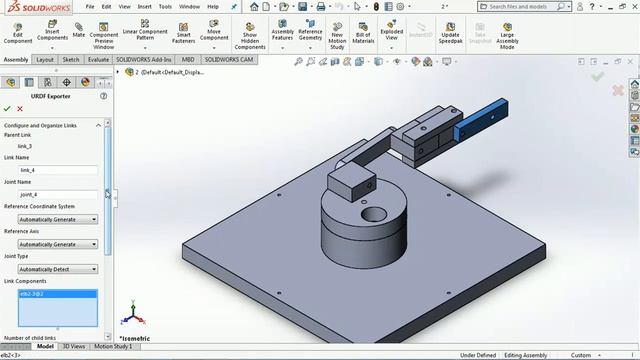Toggle Large Assembly Mode
The height and width of the screenshot is (360, 640).
click(507, 36)
